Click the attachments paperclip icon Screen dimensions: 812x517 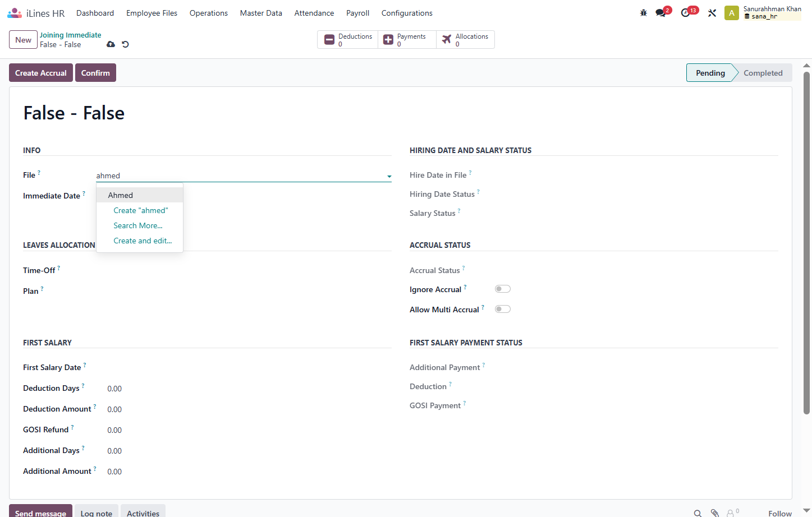click(715, 513)
